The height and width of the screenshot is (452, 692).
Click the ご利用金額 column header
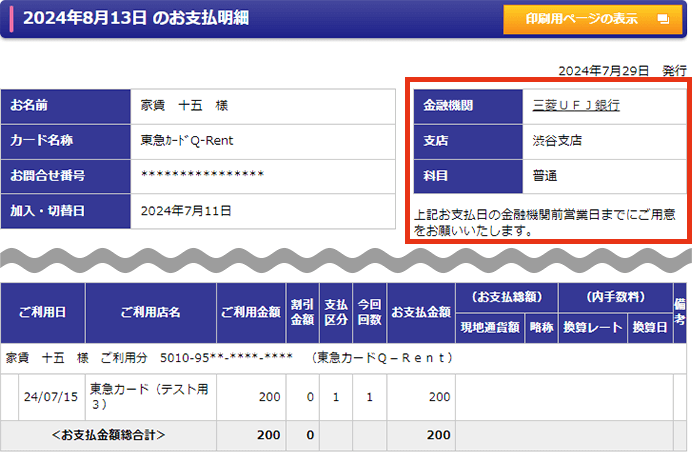[250, 312]
